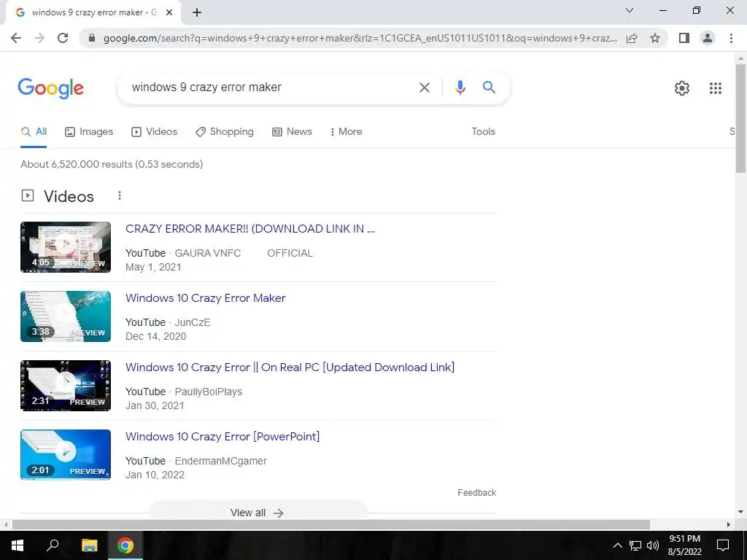Expand the More search categories
Viewport: 747px width, 560px height.
click(347, 131)
